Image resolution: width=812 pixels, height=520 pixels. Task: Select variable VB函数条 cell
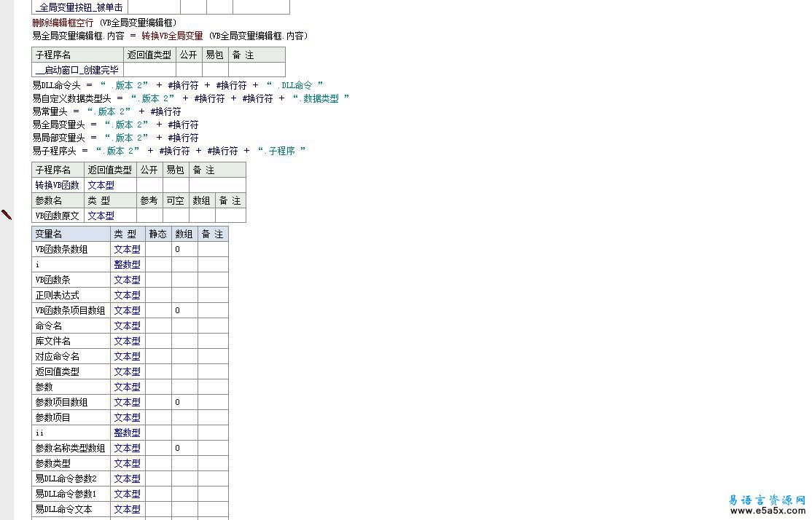pyautogui.click(x=71, y=280)
